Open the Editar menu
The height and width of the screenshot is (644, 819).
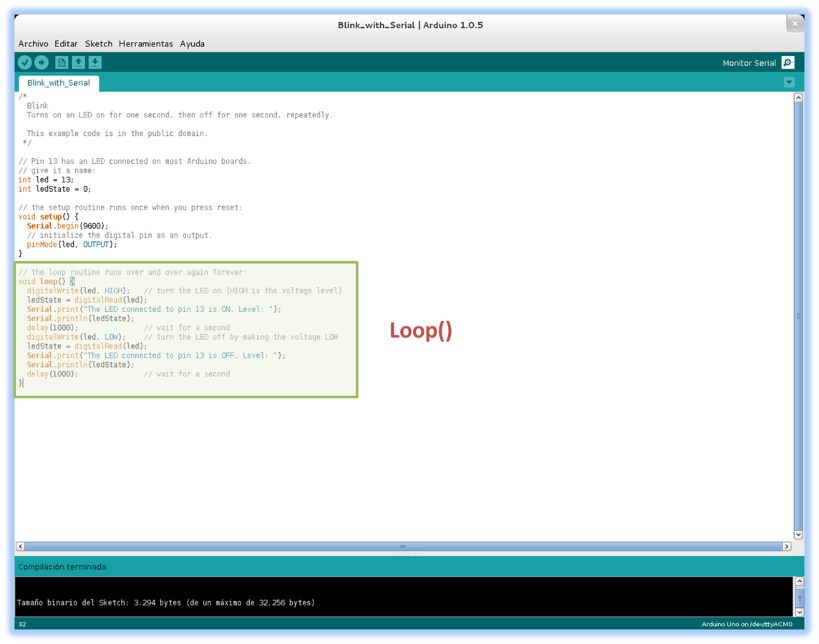pos(66,44)
